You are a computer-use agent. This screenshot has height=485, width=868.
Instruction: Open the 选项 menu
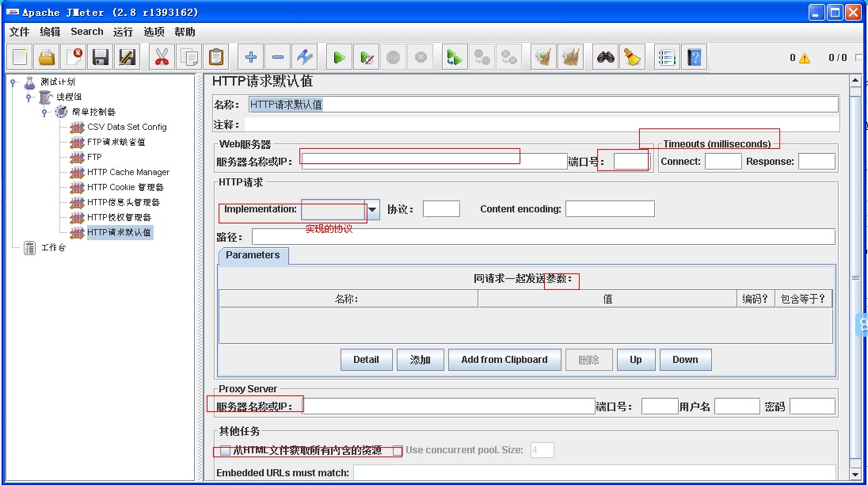coord(154,32)
